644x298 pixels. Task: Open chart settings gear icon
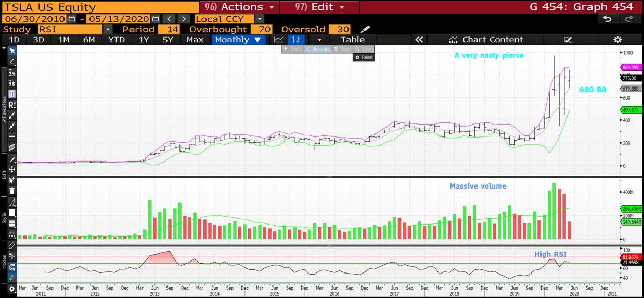(617, 40)
